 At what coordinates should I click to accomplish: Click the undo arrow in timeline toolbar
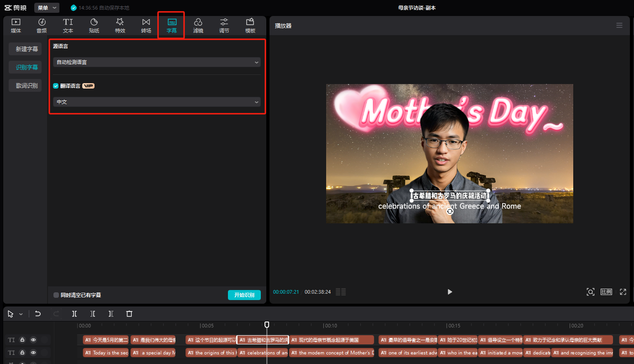pos(38,314)
